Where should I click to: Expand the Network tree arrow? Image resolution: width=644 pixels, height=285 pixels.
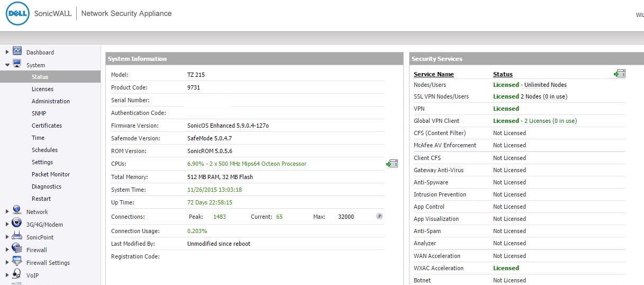coord(7,211)
